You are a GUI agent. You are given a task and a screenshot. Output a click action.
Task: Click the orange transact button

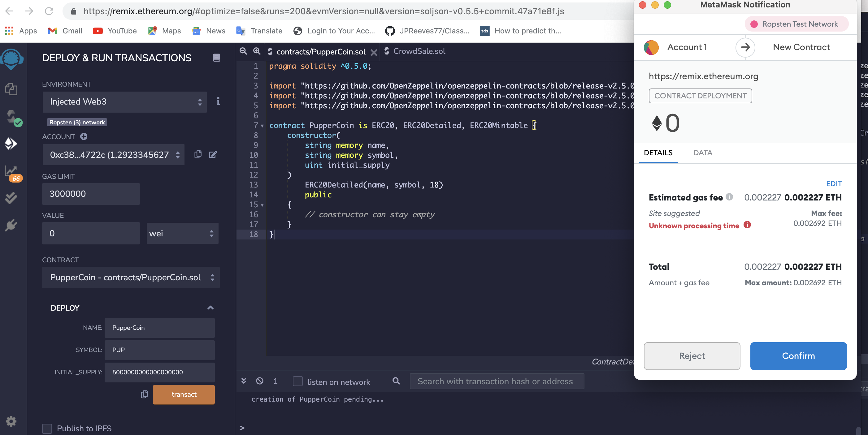[x=184, y=394]
